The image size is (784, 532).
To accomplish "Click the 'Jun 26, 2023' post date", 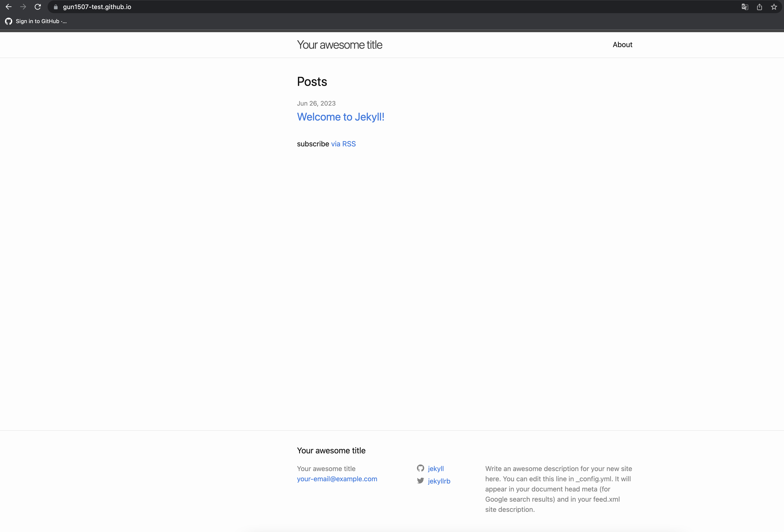I will [x=316, y=104].
